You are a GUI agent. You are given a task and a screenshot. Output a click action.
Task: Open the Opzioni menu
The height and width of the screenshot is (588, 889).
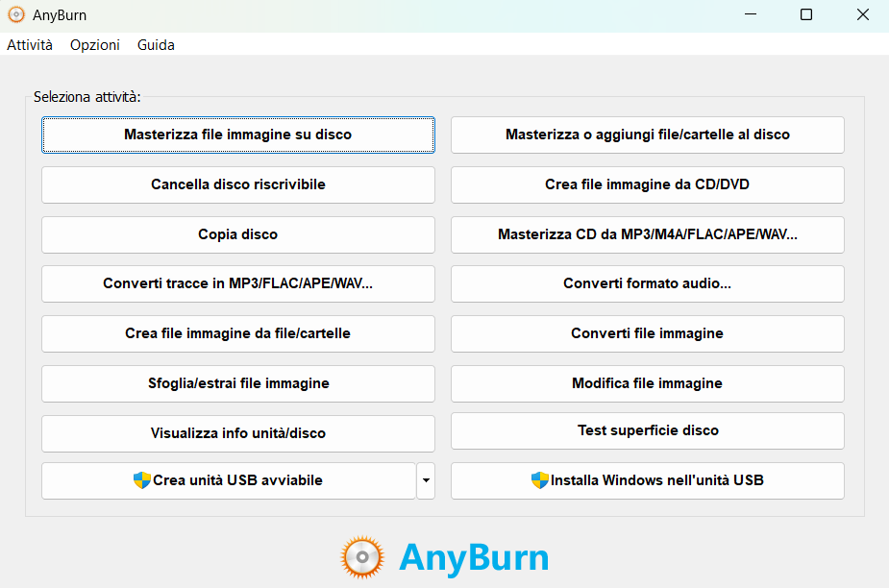[95, 45]
